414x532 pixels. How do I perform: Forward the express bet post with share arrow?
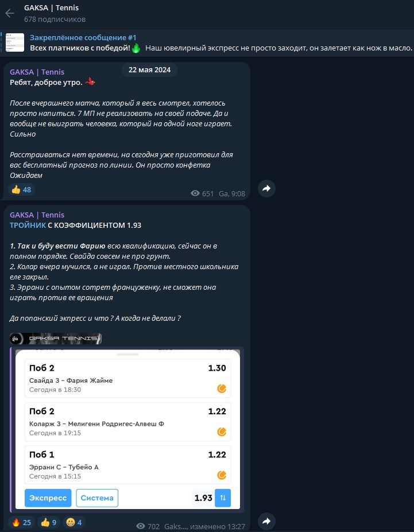click(266, 521)
